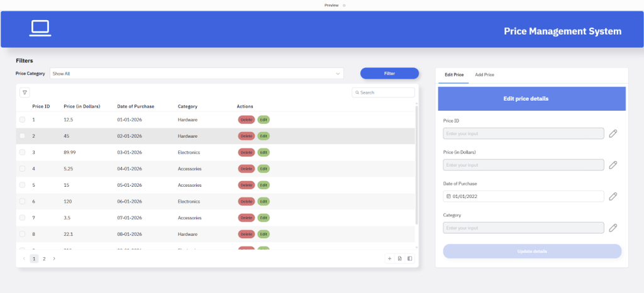Edit the row priced 3.5
Screen dimensions: 644x293
click(x=264, y=218)
